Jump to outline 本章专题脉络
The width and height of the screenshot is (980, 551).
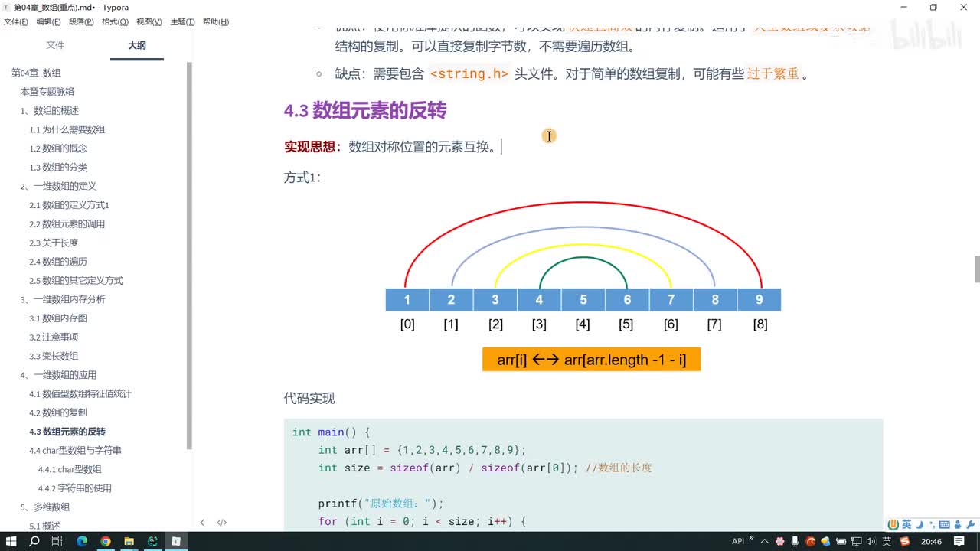click(47, 92)
